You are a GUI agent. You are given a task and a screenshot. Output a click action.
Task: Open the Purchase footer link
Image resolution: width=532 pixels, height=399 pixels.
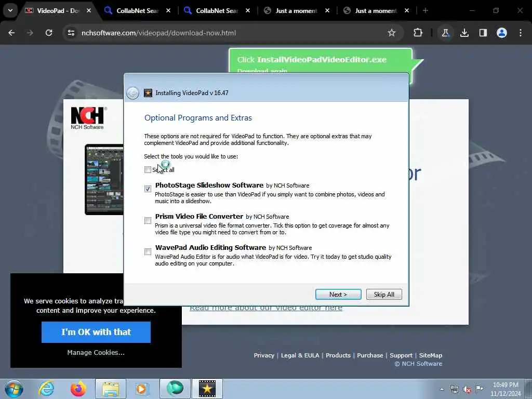pyautogui.click(x=370, y=355)
